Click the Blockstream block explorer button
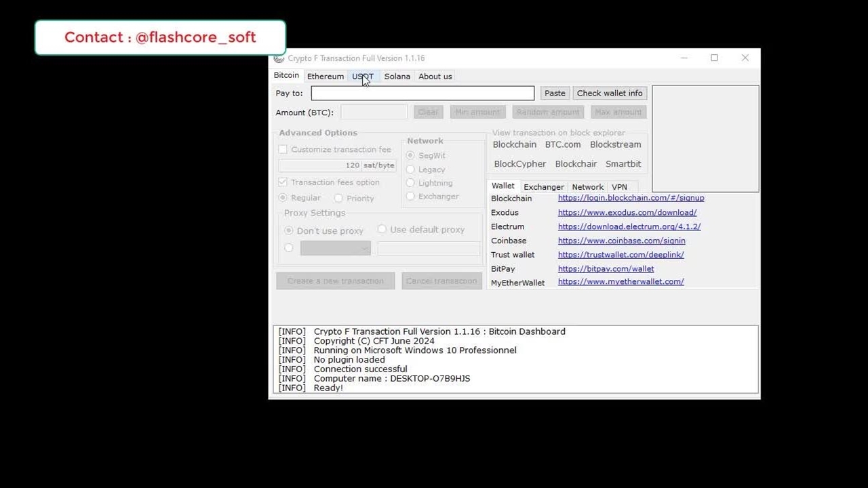This screenshot has height=488, width=868. pos(615,144)
